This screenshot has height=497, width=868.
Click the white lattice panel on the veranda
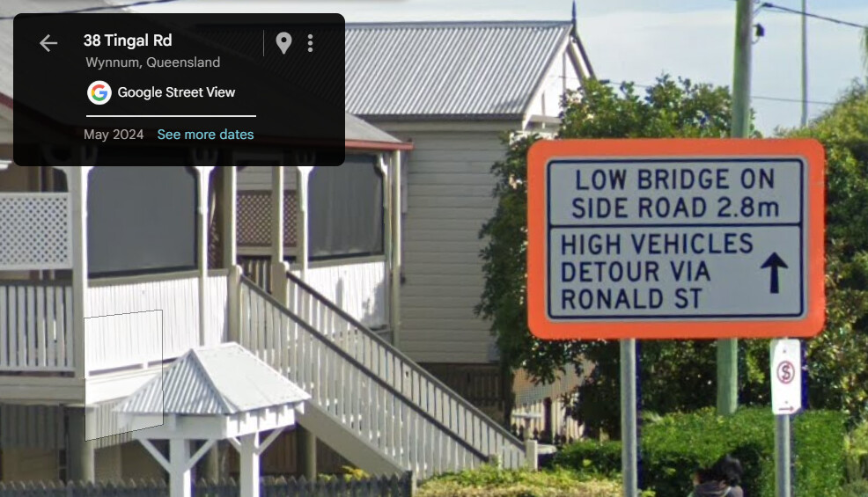tap(34, 230)
